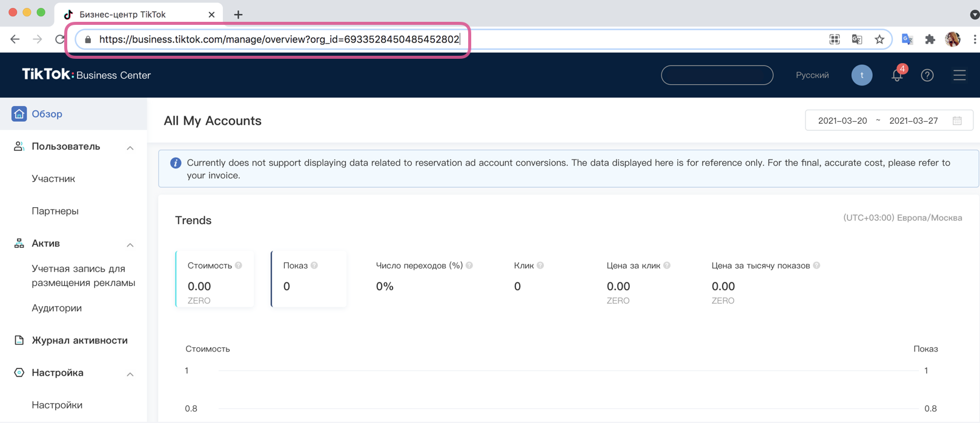Open Учетная запись для размещения рекламы
980x423 pixels.
(84, 276)
